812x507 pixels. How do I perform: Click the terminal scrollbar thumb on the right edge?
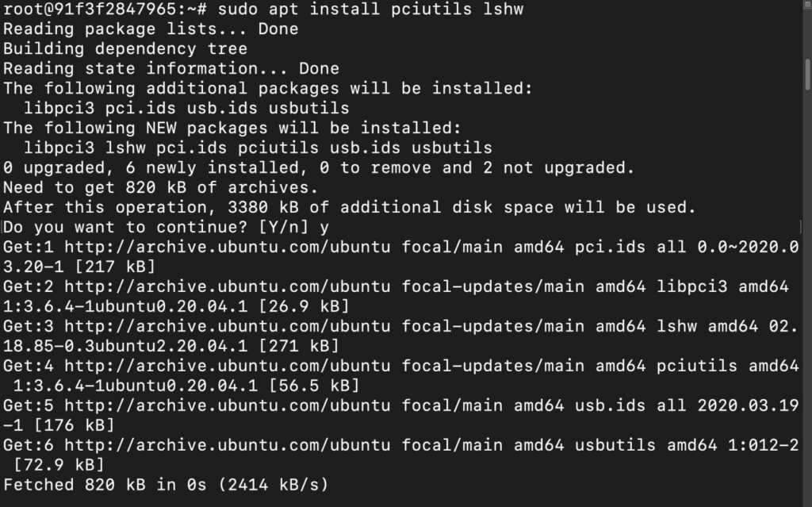808,75
